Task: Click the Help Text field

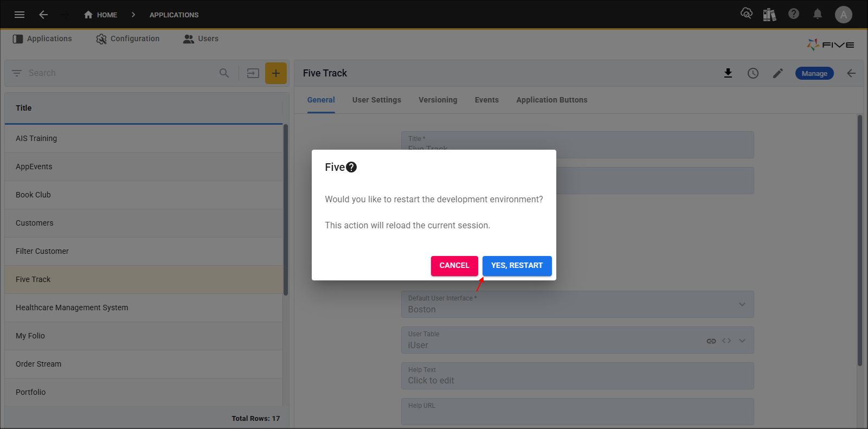Action: tap(577, 376)
